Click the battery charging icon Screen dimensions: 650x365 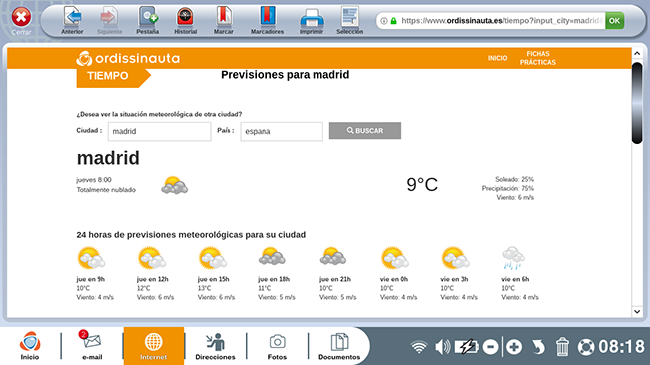(467, 347)
